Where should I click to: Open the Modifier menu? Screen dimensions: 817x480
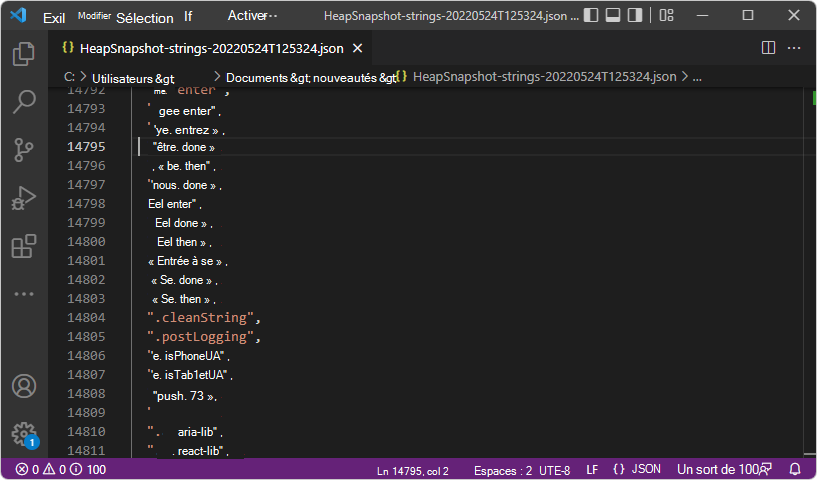tap(94, 16)
